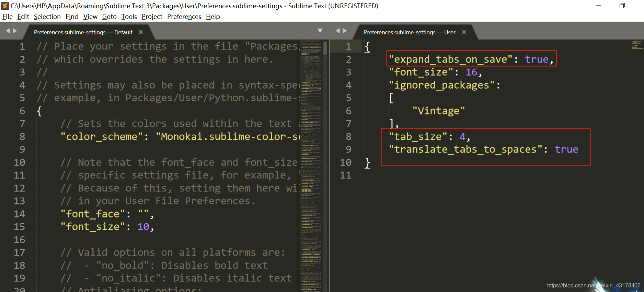Screen dimensions: 644x292
Task: Click the opening brace on line 6 in left pane
Action: coord(39,111)
